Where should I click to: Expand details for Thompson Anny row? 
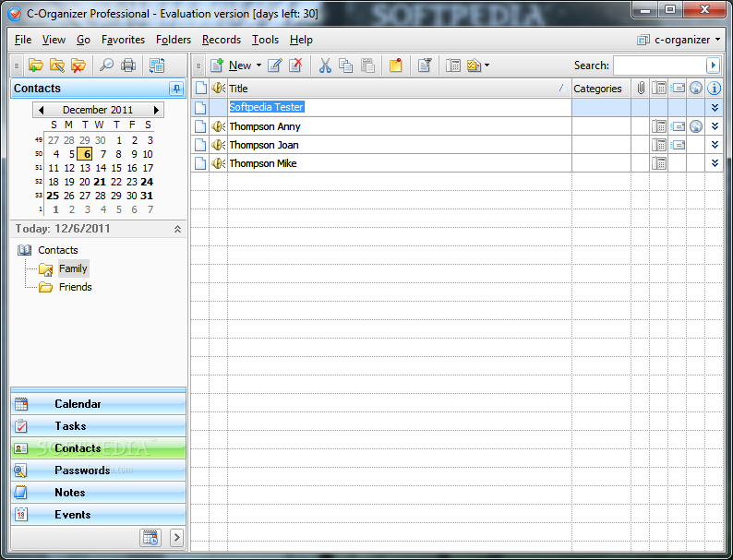(715, 126)
